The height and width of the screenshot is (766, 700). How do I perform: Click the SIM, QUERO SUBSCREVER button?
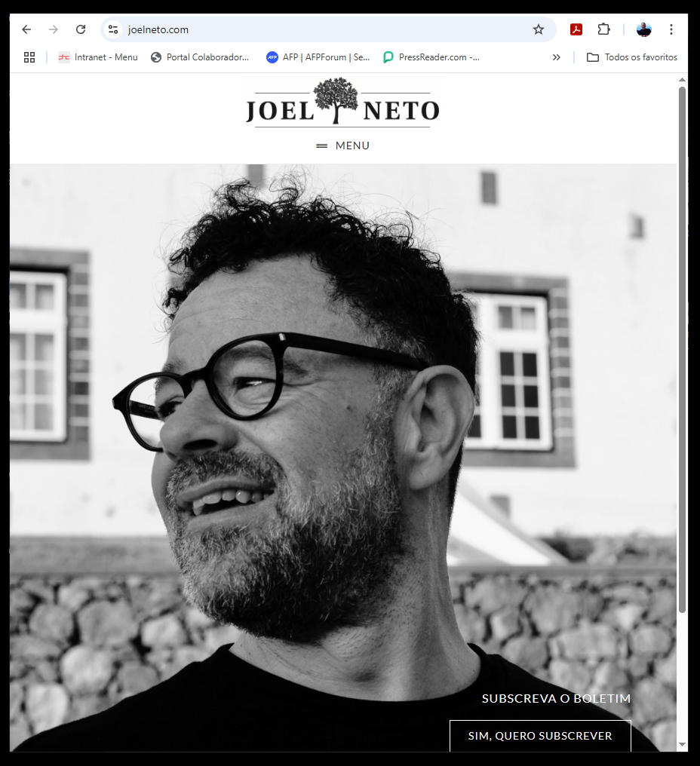tap(540, 736)
